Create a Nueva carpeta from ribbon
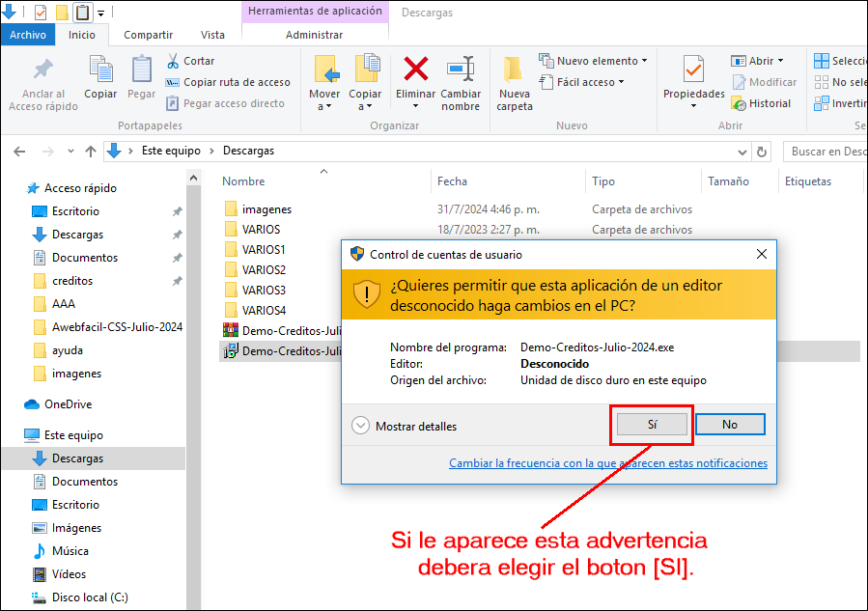Viewport: 868px width, 611px height. pyautogui.click(x=514, y=69)
